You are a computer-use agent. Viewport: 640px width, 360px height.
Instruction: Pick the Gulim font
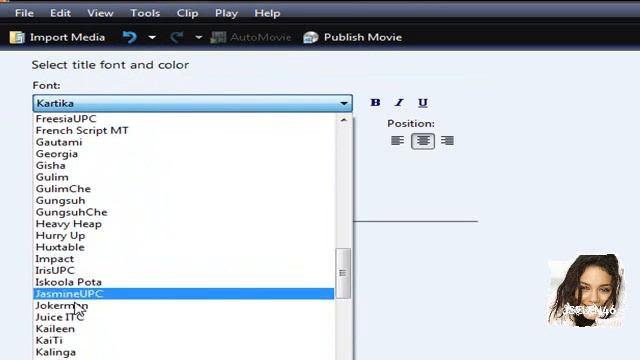click(183, 177)
